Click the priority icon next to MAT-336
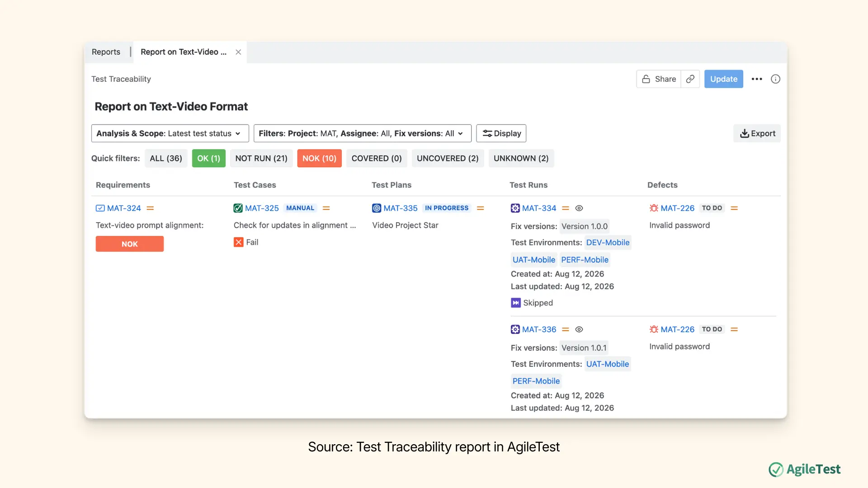 pyautogui.click(x=566, y=329)
